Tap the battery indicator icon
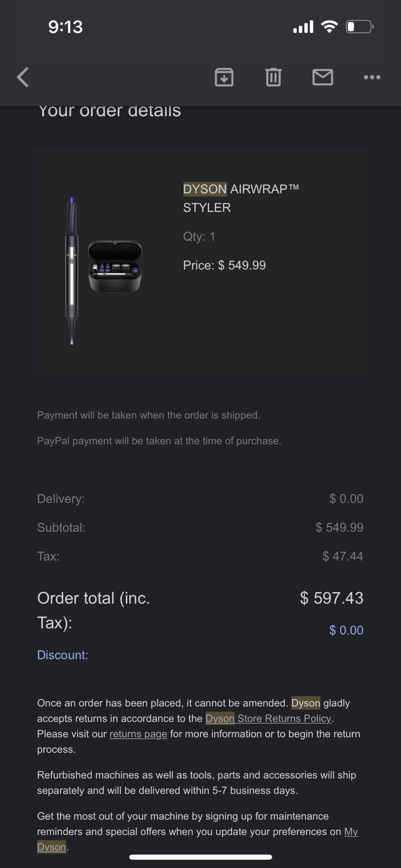 pos(359,27)
